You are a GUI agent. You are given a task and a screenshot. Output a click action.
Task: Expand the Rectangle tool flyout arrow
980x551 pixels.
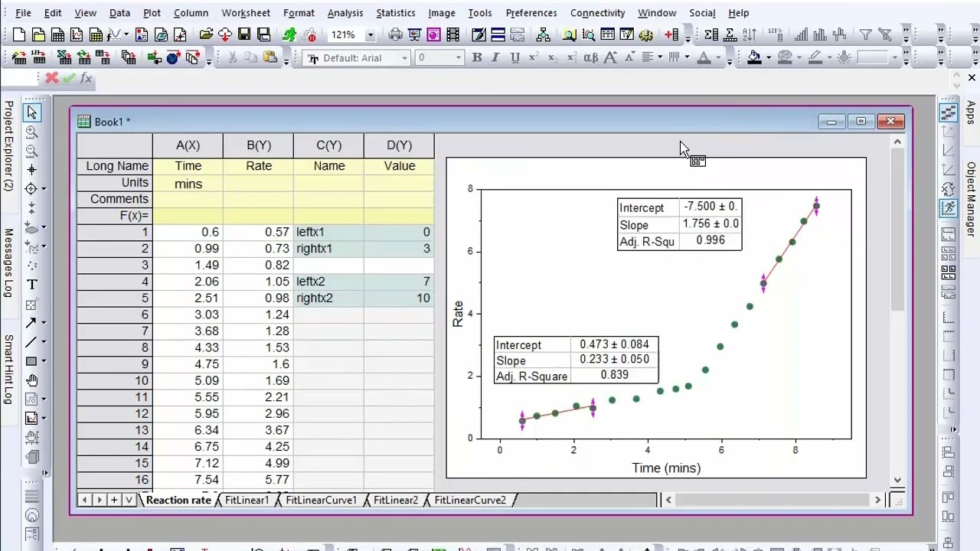[44, 361]
